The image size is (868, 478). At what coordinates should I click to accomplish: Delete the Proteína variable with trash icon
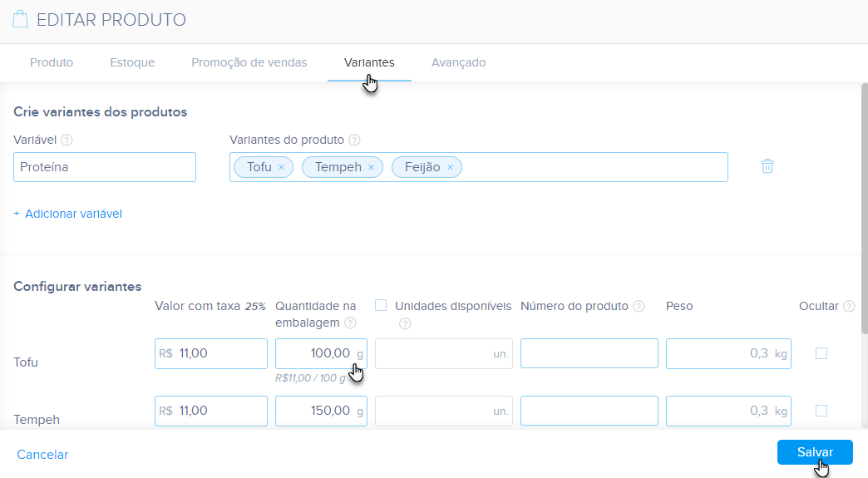coord(767,166)
